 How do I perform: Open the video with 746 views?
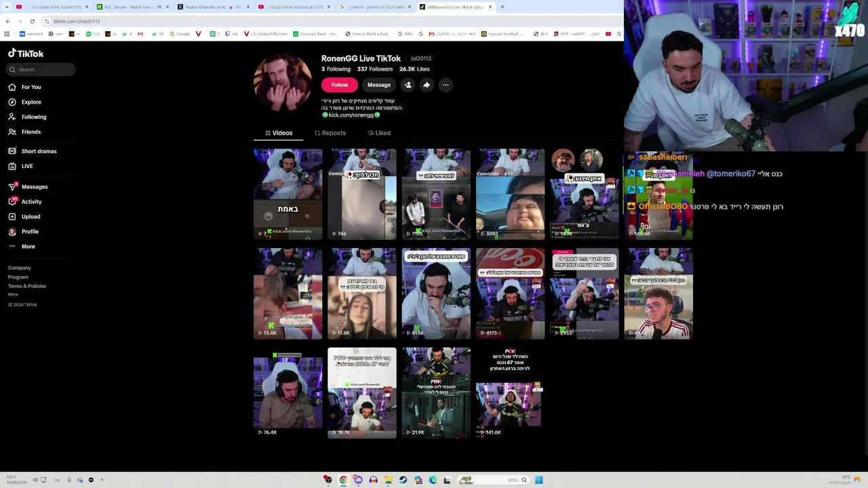pos(362,195)
